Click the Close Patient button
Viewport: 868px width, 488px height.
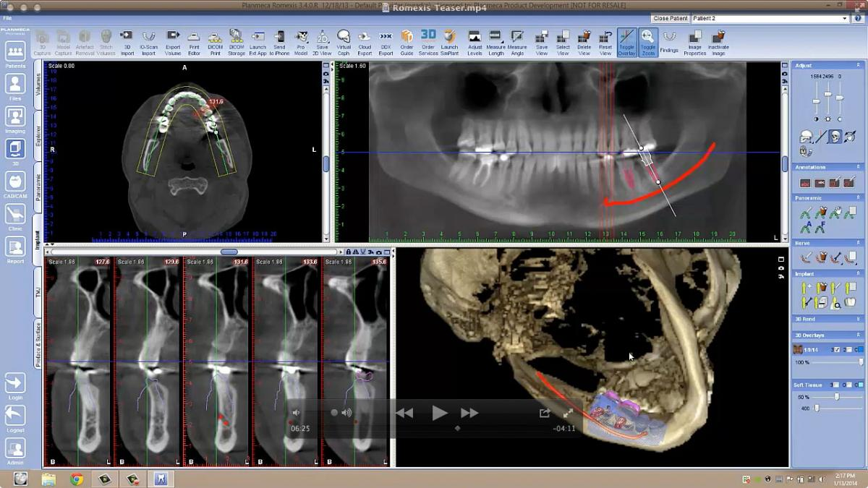pyautogui.click(x=670, y=18)
